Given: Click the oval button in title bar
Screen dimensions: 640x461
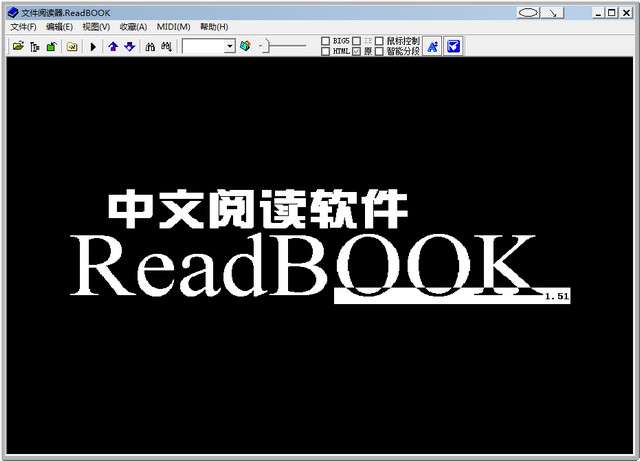Looking at the screenshot, I should point(528,13).
